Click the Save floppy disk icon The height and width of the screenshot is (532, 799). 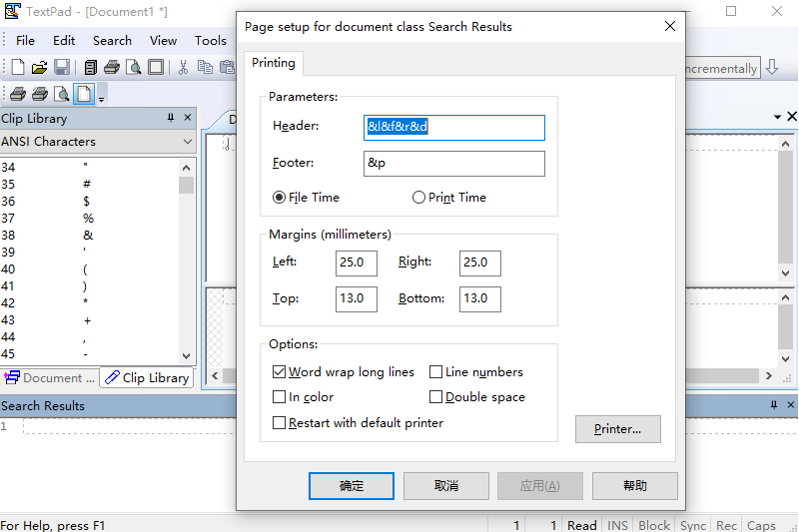click(x=62, y=68)
